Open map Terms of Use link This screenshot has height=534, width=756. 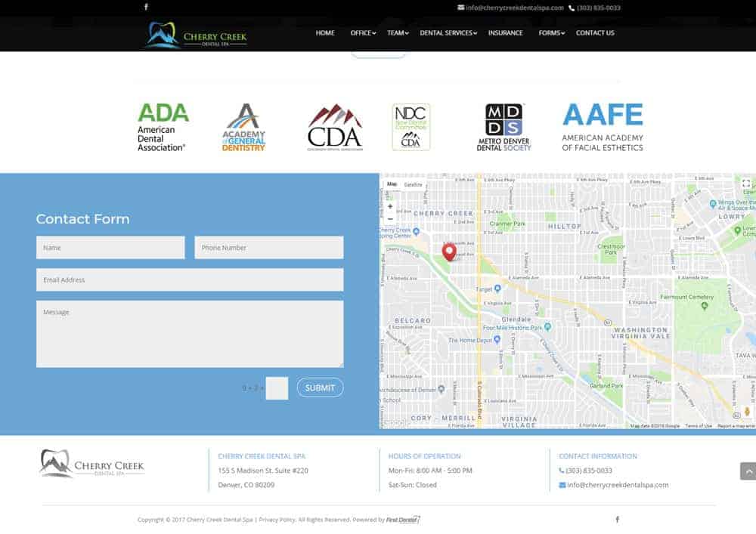pyautogui.click(x=698, y=426)
